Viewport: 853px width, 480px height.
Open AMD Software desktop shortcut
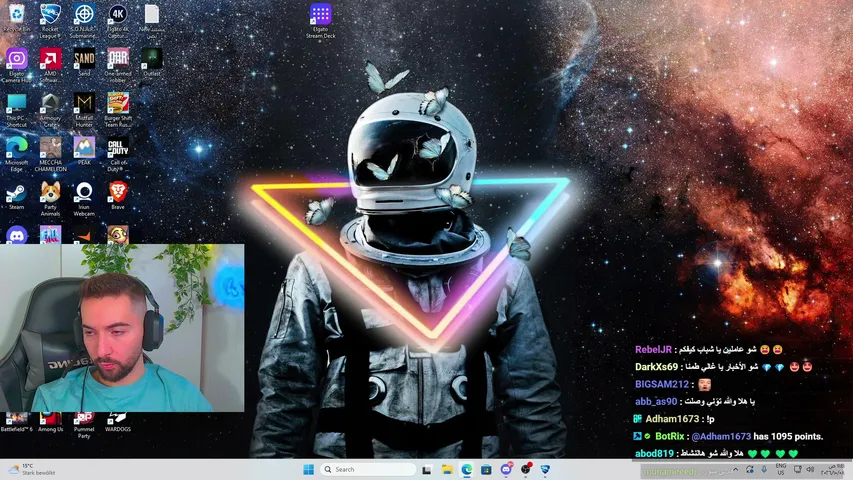[x=50, y=65]
